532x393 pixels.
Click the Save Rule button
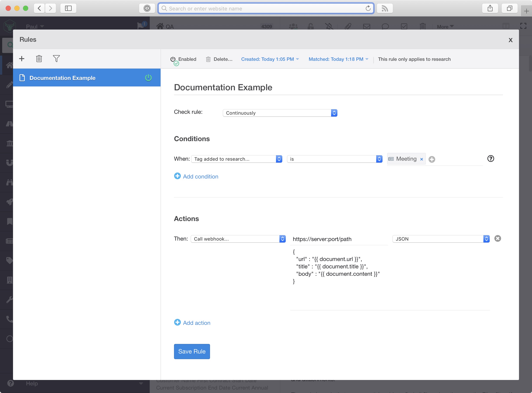tap(192, 351)
